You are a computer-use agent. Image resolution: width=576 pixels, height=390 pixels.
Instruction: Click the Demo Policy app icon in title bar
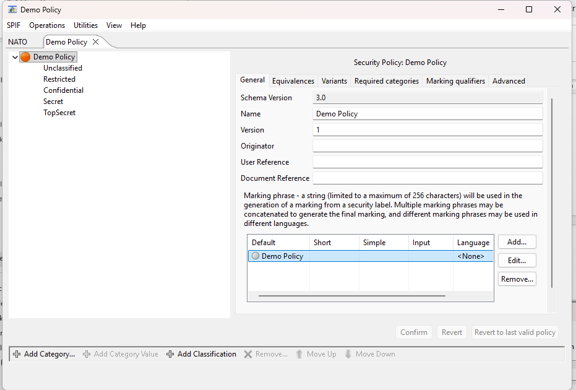[x=12, y=10]
